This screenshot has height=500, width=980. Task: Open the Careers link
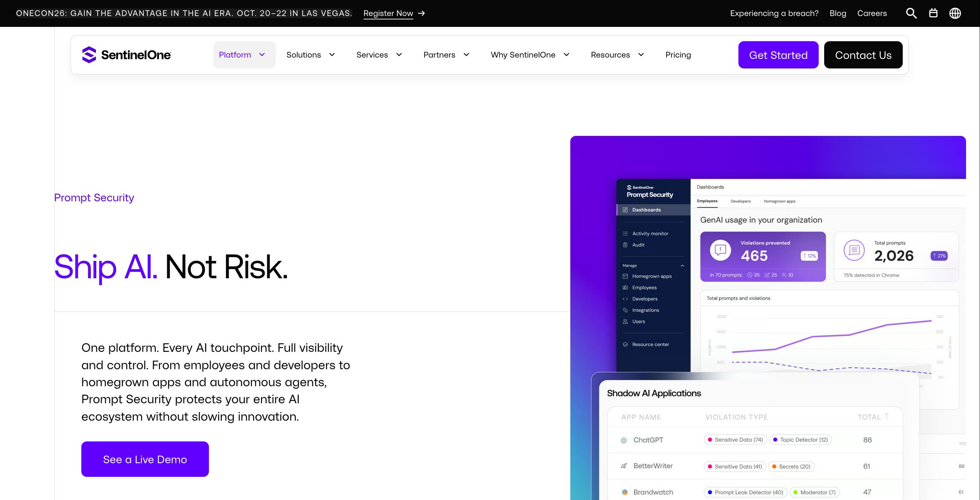pos(872,13)
